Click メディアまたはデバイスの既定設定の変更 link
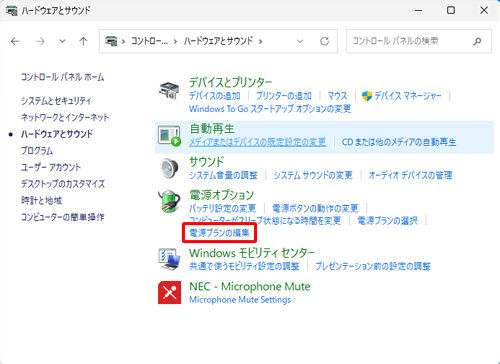Viewport: 500px width, 364px height. (258, 142)
